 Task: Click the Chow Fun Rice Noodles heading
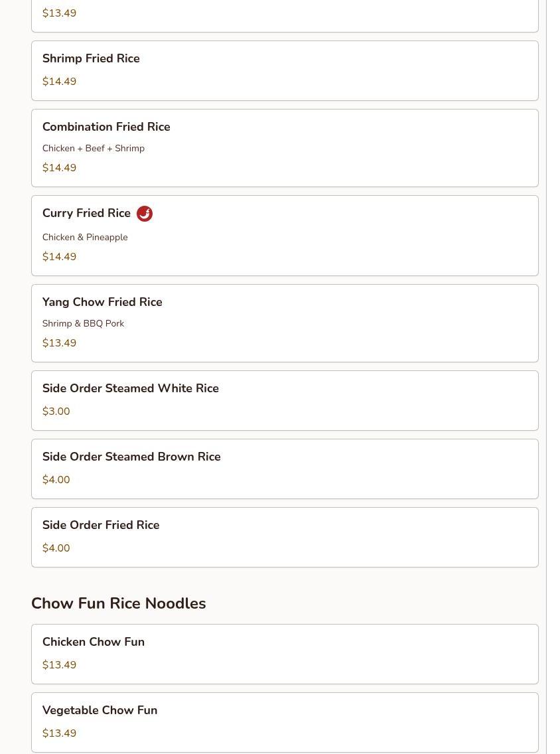pos(118,603)
